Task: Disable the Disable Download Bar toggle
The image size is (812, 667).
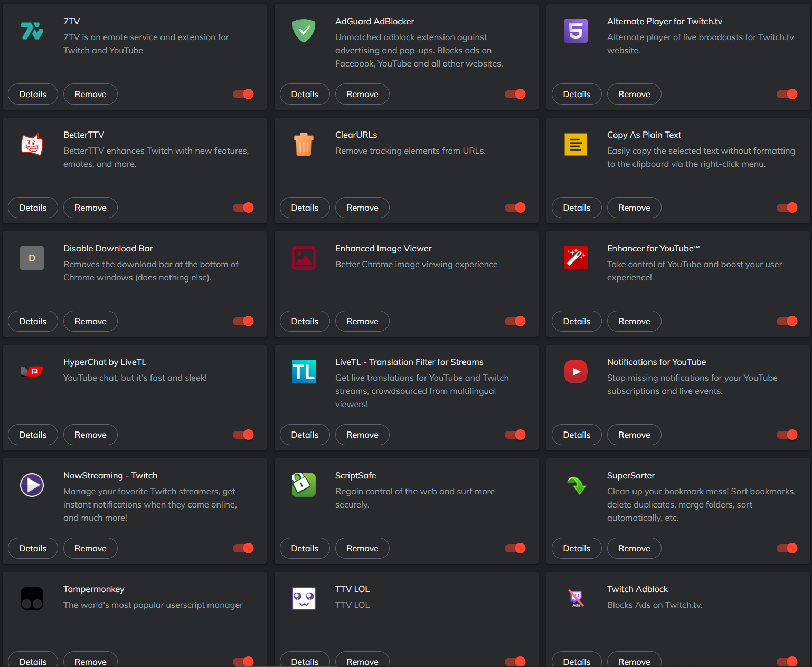Action: [243, 321]
